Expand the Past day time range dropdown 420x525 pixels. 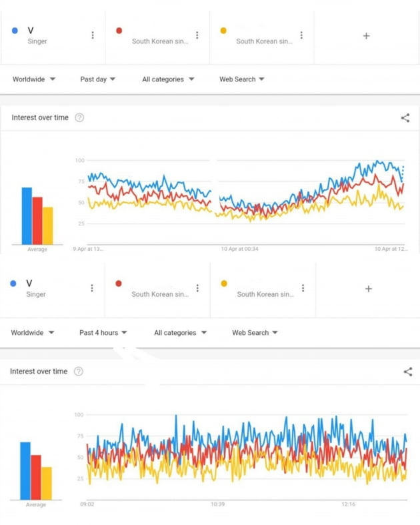(98, 79)
